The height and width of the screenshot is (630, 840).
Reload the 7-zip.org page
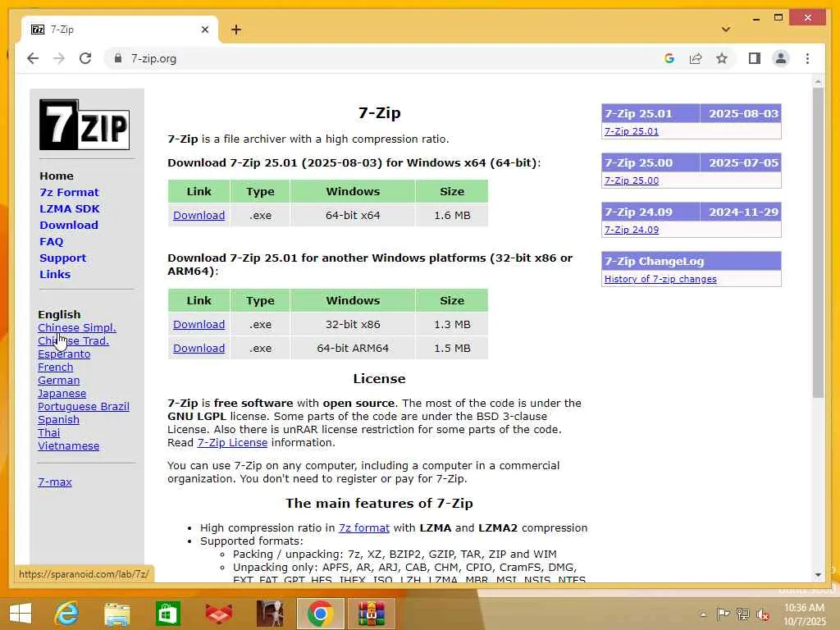(85, 58)
